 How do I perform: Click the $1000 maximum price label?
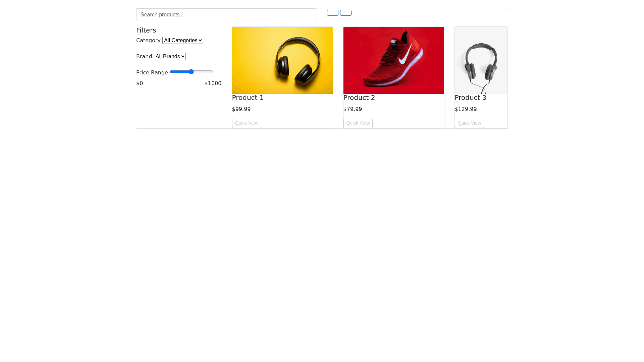[x=213, y=83]
